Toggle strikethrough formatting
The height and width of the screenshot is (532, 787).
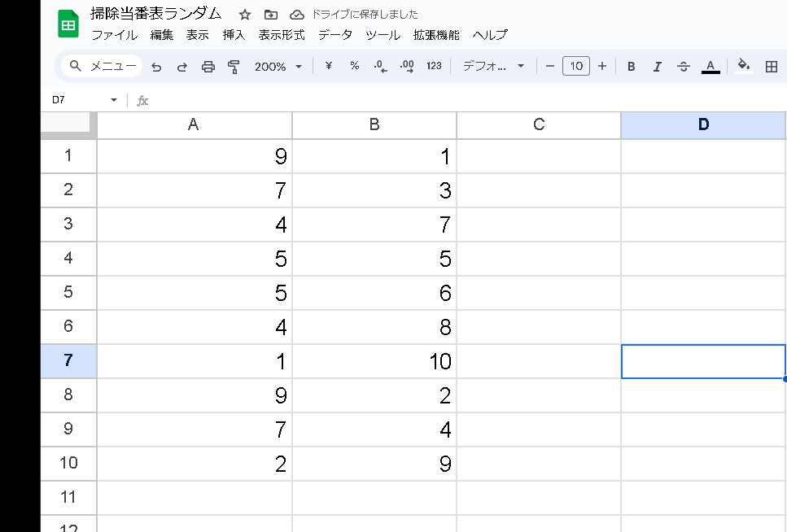684,67
